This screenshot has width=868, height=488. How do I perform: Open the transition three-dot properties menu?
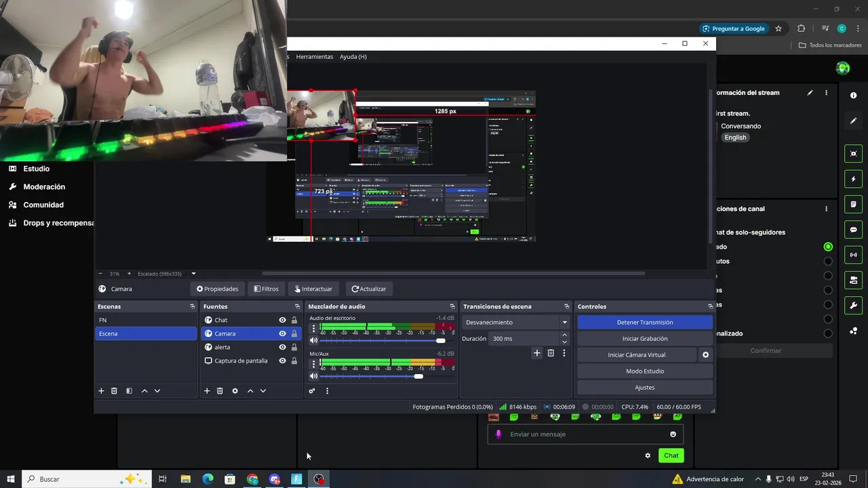pyautogui.click(x=564, y=353)
